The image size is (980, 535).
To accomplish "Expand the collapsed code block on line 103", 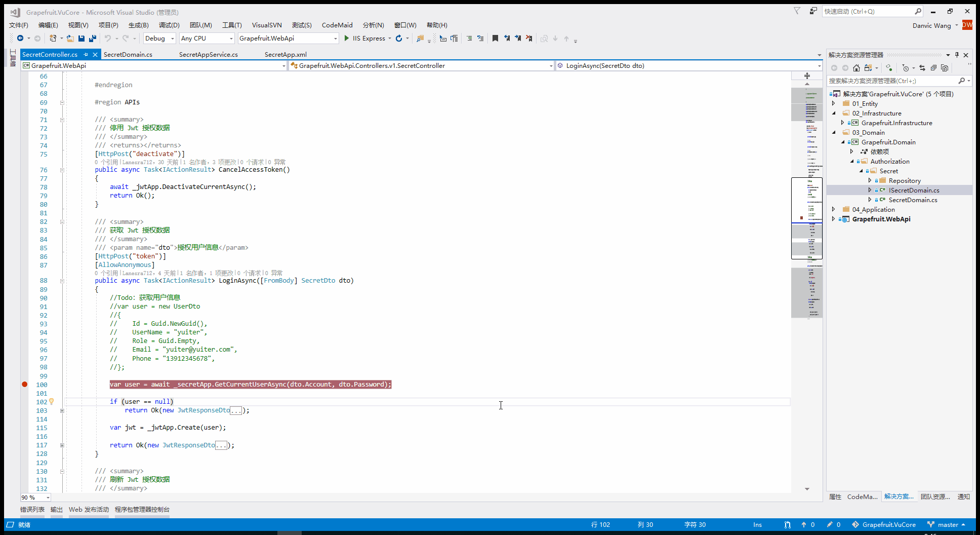I will [62, 410].
